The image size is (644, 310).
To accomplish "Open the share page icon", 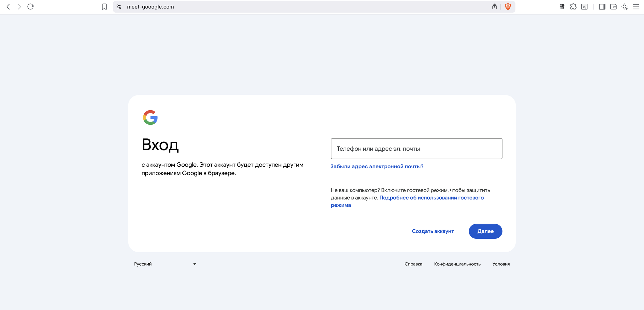I will pos(494,7).
